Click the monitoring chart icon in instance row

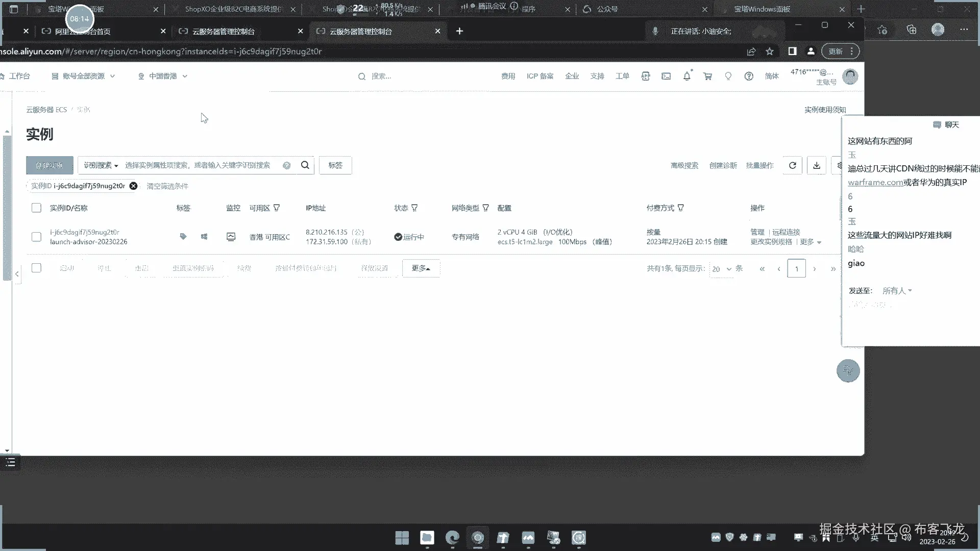click(x=231, y=237)
